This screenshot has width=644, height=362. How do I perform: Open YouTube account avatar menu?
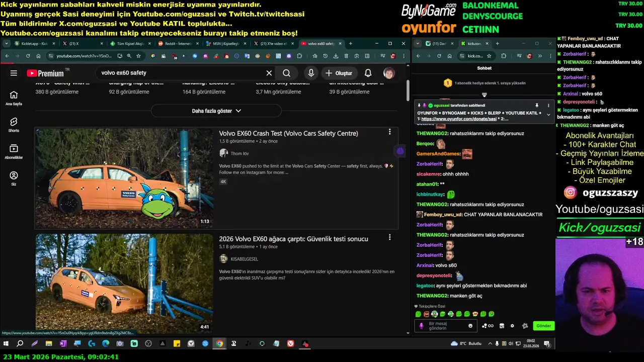389,73
